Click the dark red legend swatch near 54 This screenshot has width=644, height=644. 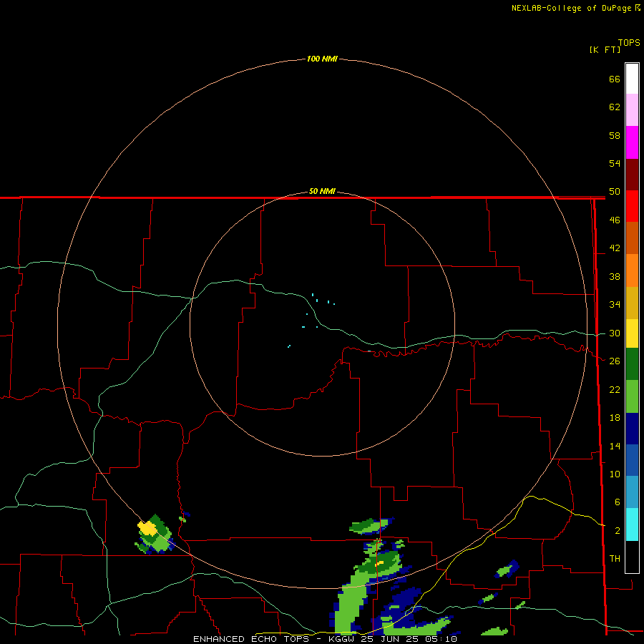[x=632, y=174]
